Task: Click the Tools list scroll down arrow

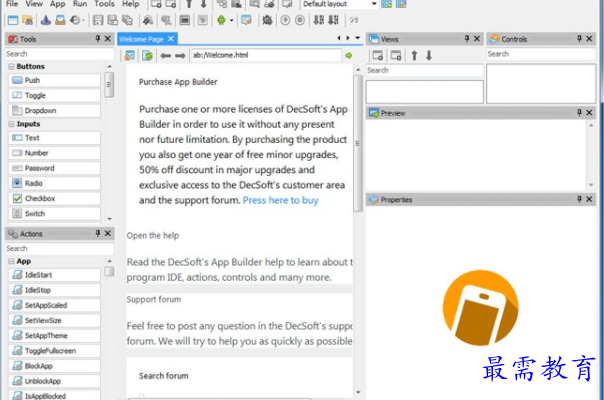Action: [x=109, y=219]
